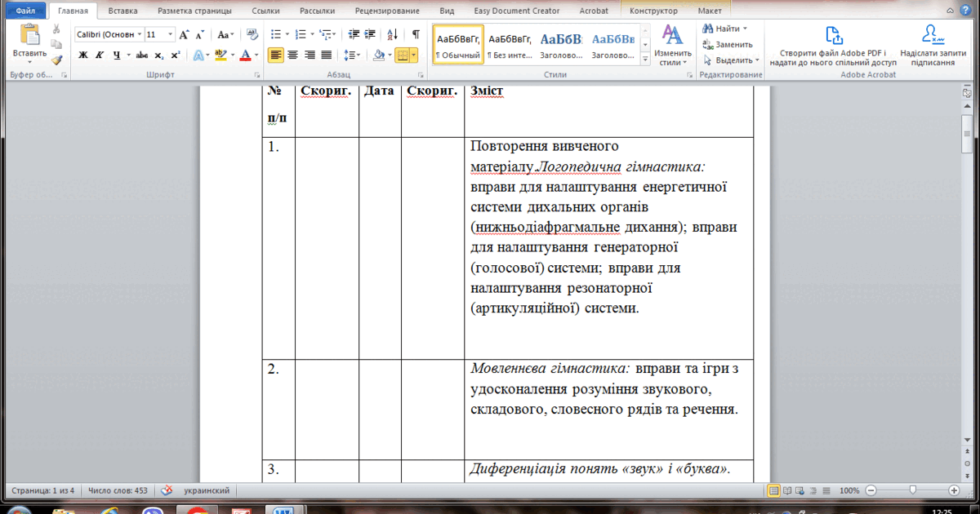Click the Format Painter brush icon
This screenshot has height=514, width=980.
tap(56, 60)
